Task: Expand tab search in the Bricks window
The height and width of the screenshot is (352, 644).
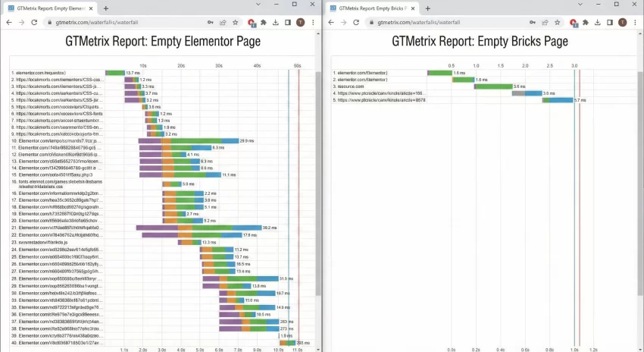Action: click(x=580, y=4)
